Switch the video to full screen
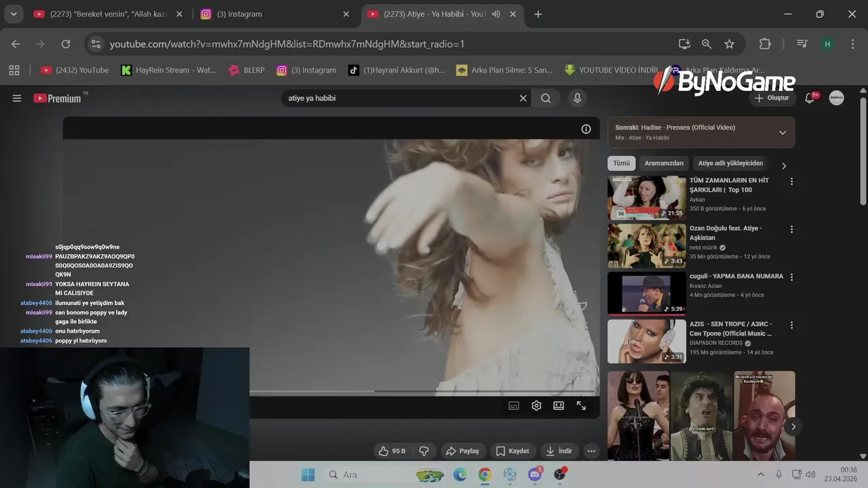The width and height of the screenshot is (868, 488). 581,405
